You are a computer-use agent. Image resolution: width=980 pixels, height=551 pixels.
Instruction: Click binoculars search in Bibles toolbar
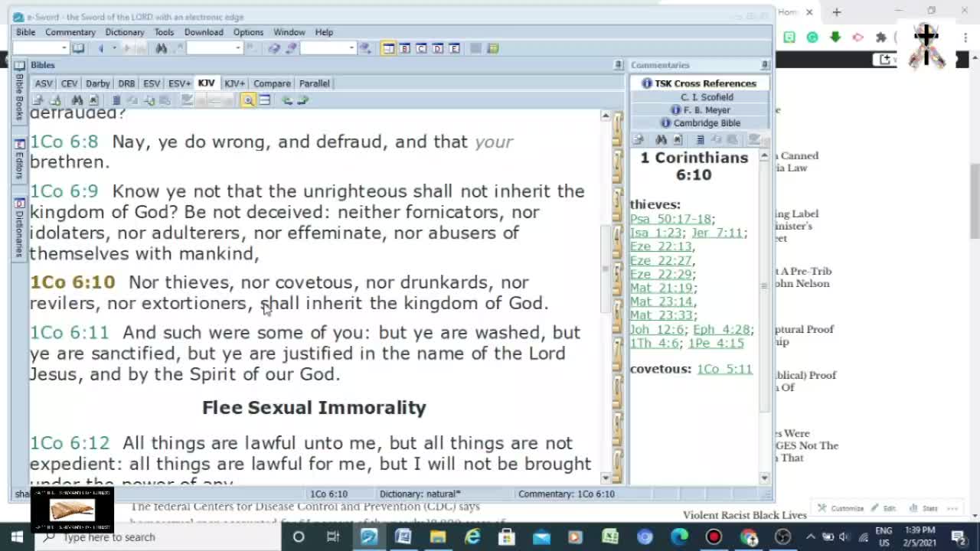coord(77,100)
